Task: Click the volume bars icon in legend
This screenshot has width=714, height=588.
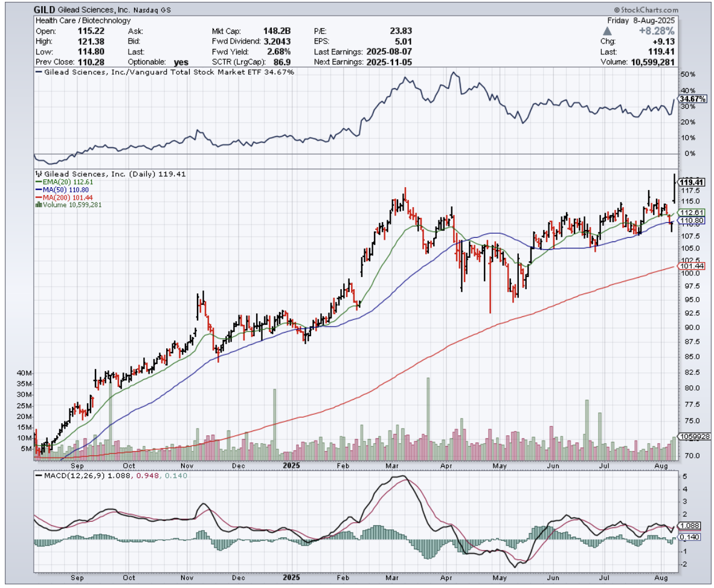Action: click(x=39, y=205)
